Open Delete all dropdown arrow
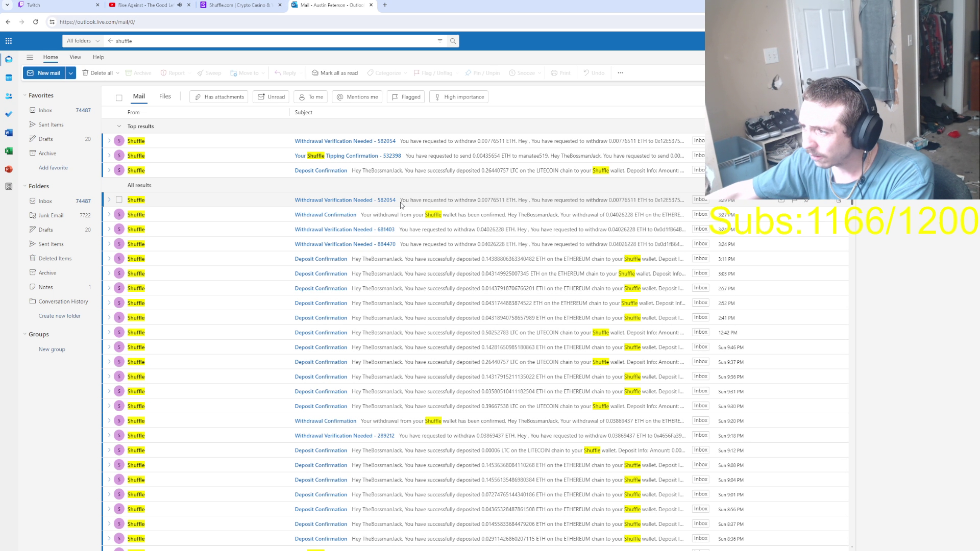Image resolution: width=980 pixels, height=551 pixels. (118, 73)
